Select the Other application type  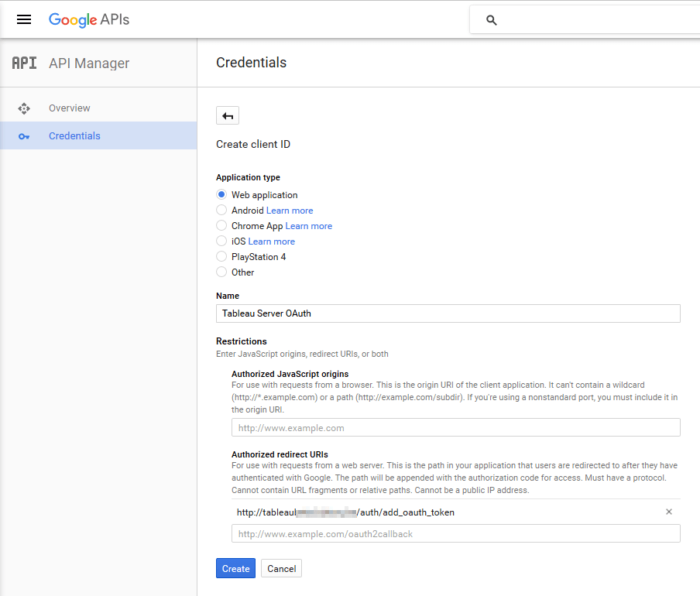pyautogui.click(x=222, y=272)
